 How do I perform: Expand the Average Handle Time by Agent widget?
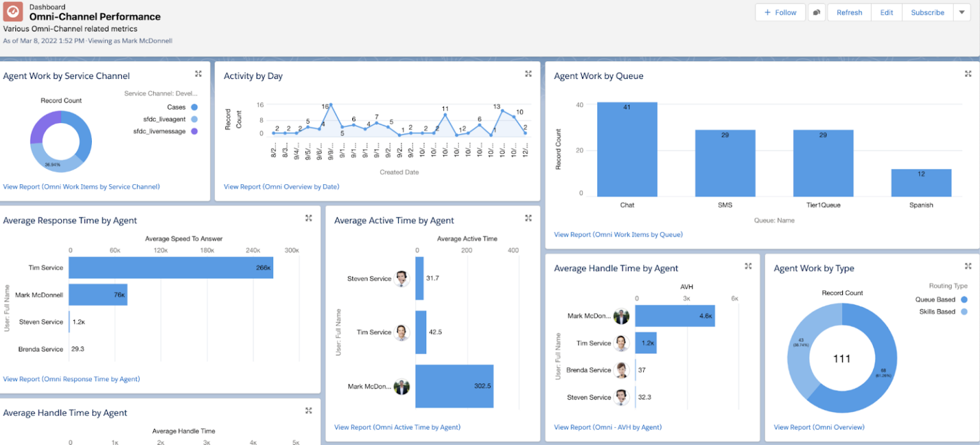[x=748, y=266]
